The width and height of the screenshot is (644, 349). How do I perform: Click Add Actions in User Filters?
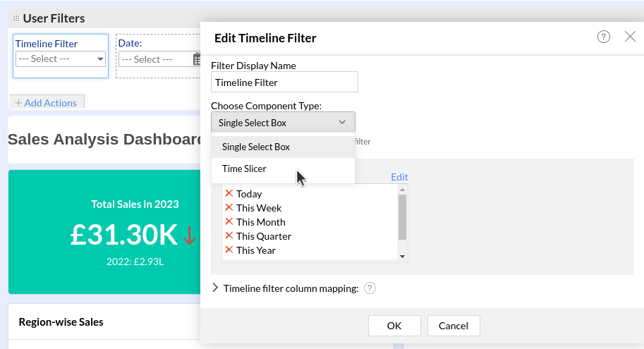point(46,103)
